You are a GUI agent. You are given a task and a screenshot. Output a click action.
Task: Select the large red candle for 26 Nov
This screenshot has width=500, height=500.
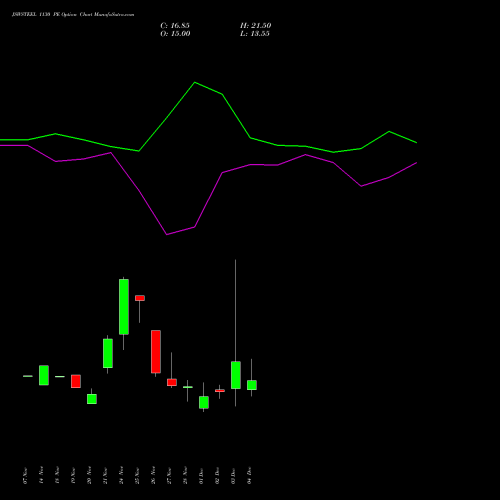[x=156, y=352]
